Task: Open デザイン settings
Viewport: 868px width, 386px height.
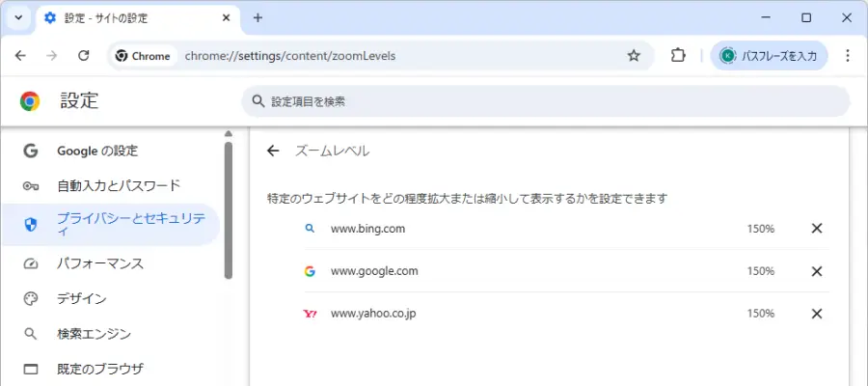Action: click(x=111, y=299)
